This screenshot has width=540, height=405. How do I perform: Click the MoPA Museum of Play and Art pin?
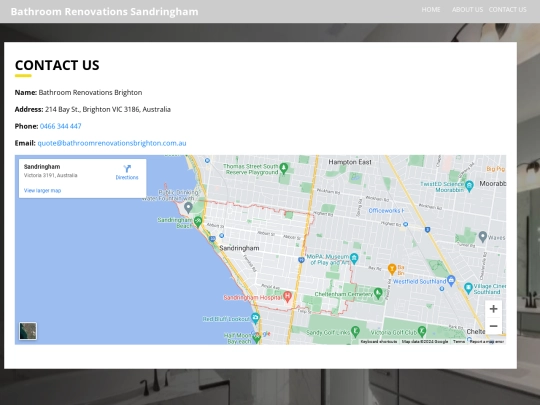click(354, 258)
